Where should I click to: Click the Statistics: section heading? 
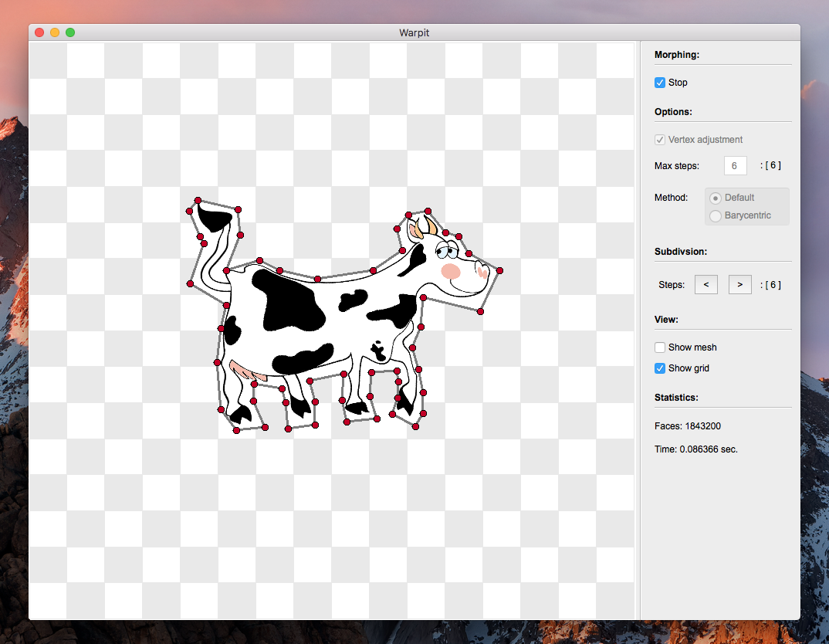click(x=676, y=398)
